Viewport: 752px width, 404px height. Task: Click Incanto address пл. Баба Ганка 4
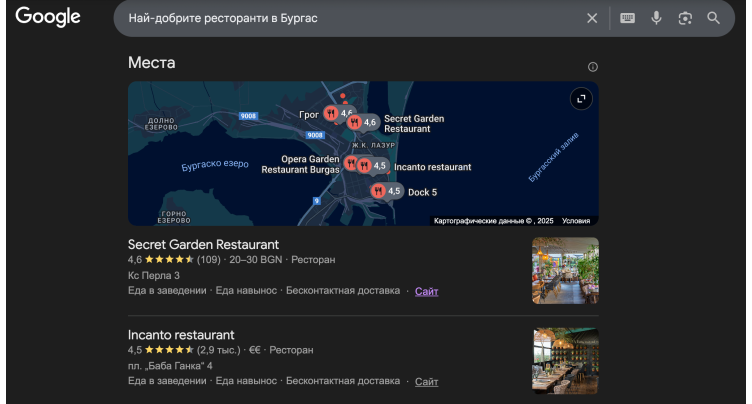pyautogui.click(x=170, y=366)
